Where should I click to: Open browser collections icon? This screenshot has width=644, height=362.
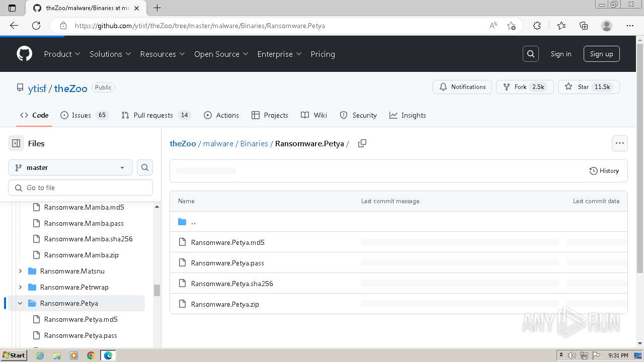584,26
